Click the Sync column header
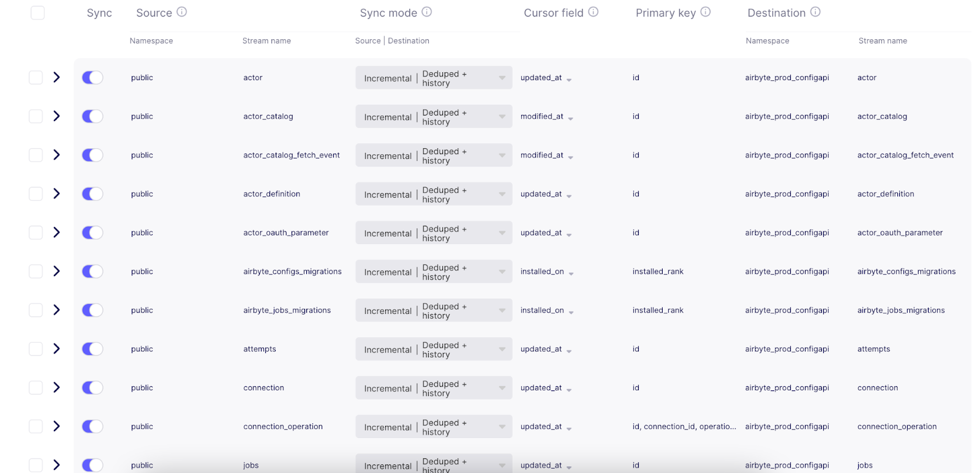980x473 pixels. tap(99, 13)
